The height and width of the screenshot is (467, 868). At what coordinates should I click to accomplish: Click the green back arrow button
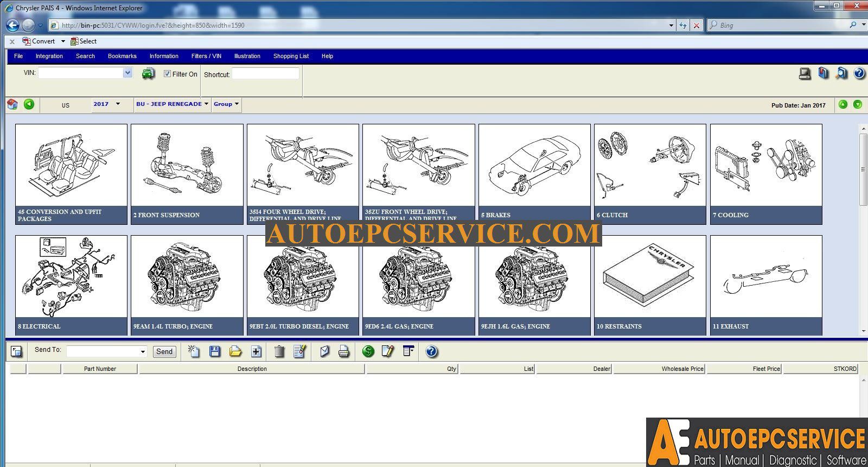coord(29,104)
